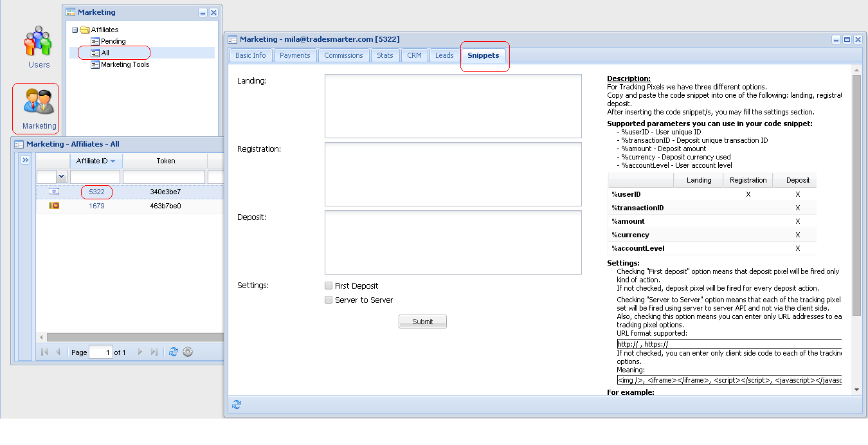Screen dimensions: 868x445
Task: Refresh the affiliate detail window
Action: point(237,404)
